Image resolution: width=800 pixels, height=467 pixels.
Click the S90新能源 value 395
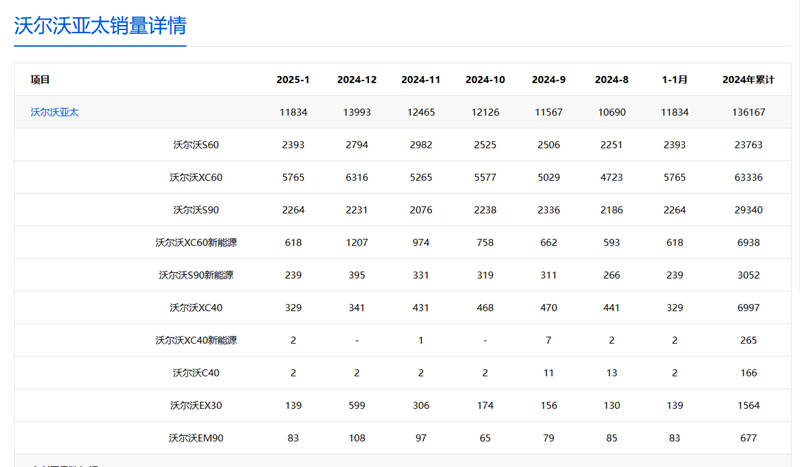357,275
